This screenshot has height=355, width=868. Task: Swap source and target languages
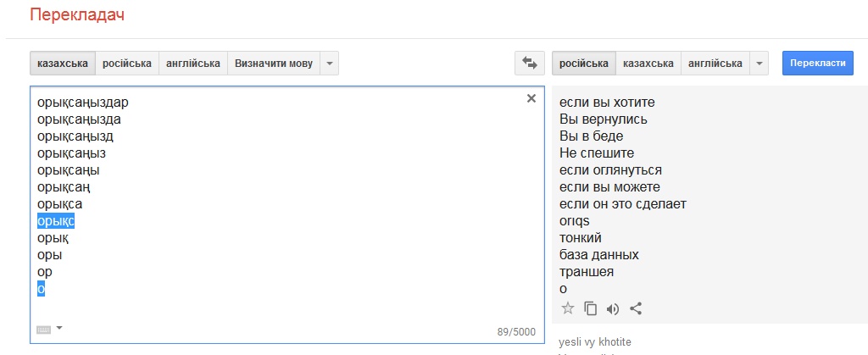[530, 63]
